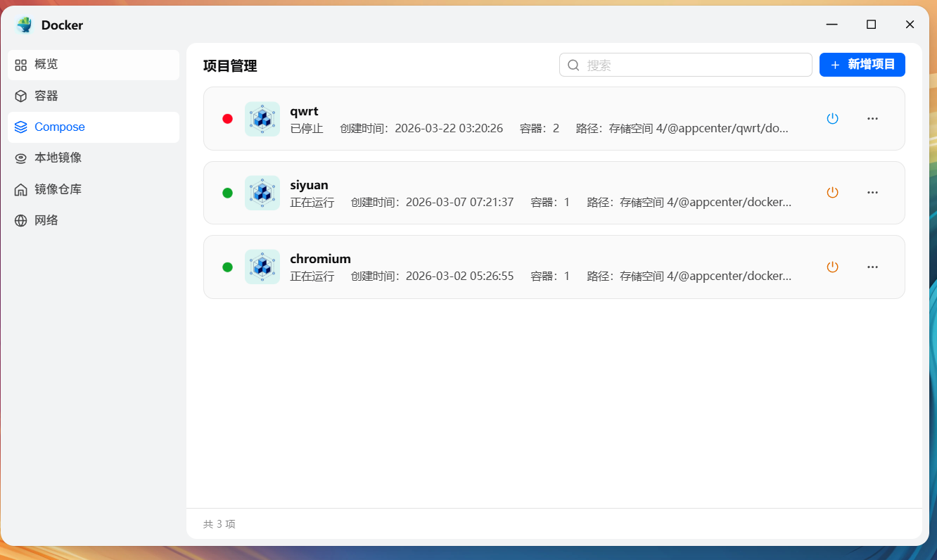Screen dimensions: 937x560
Task: Select the chromium project name
Action: click(320, 259)
